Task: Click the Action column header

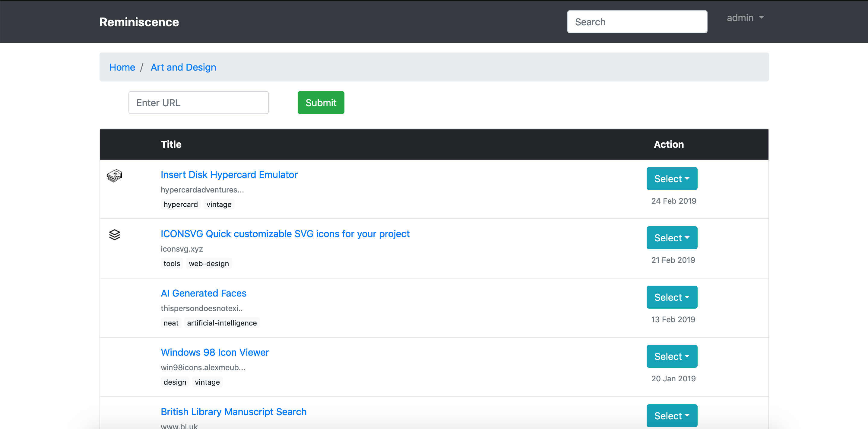Action: [669, 144]
